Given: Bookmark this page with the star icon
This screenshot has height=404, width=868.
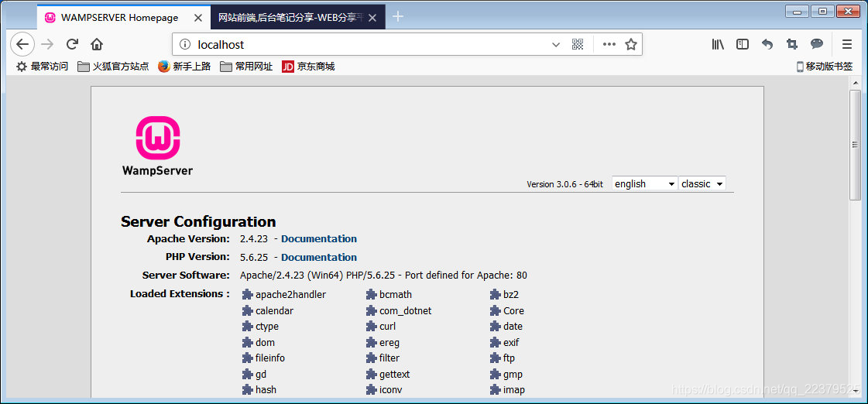Looking at the screenshot, I should tap(630, 45).
